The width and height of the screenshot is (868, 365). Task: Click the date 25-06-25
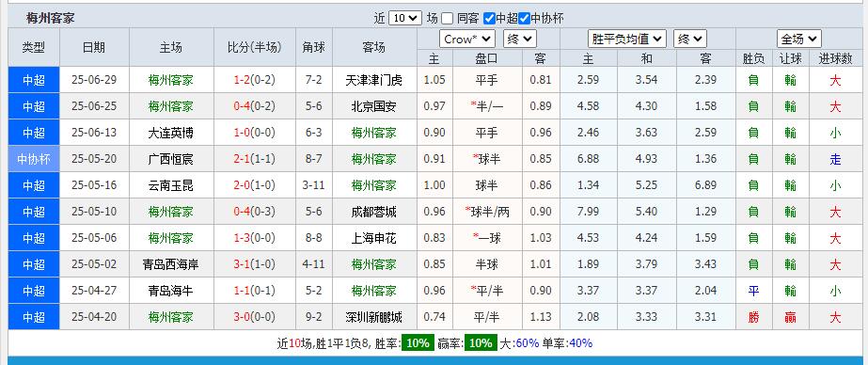tap(94, 106)
